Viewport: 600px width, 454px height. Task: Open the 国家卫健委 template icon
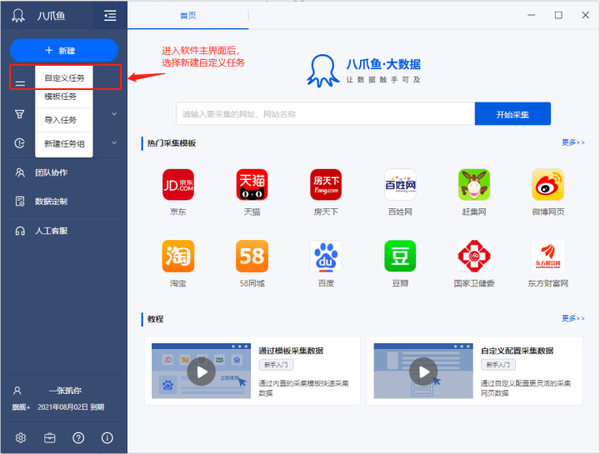(474, 256)
